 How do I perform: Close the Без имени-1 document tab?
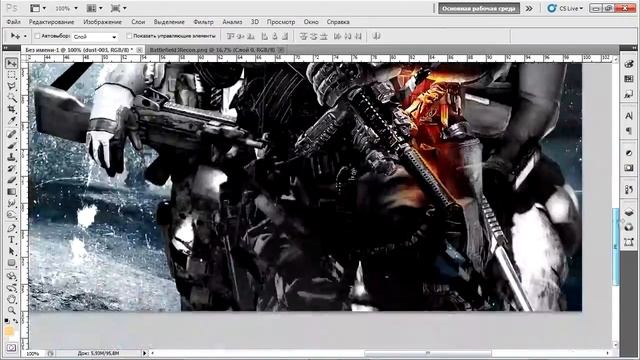coord(139,50)
